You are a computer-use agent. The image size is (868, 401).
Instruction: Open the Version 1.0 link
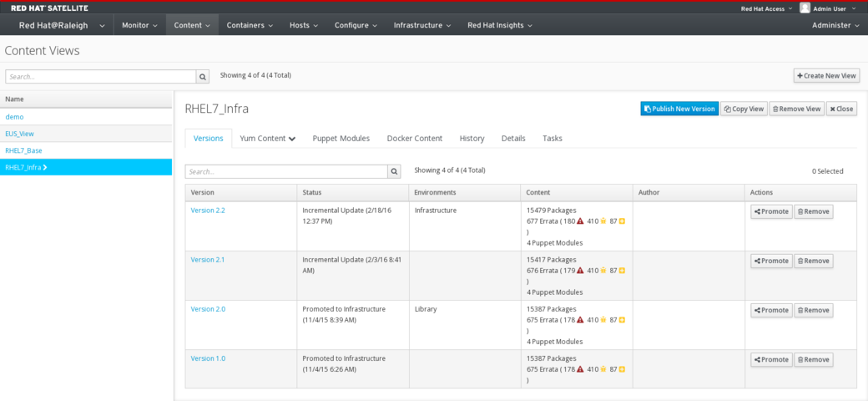tap(208, 358)
